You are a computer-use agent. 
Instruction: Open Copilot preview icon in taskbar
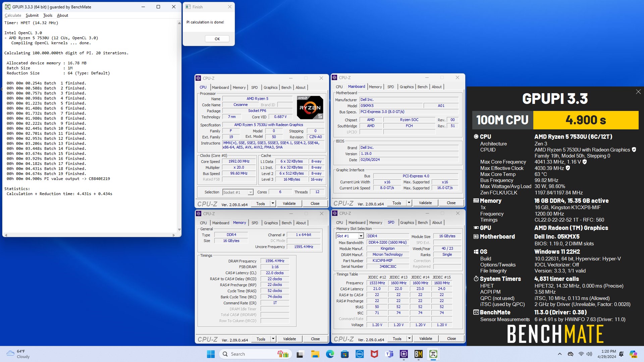pyautogui.click(x=633, y=354)
